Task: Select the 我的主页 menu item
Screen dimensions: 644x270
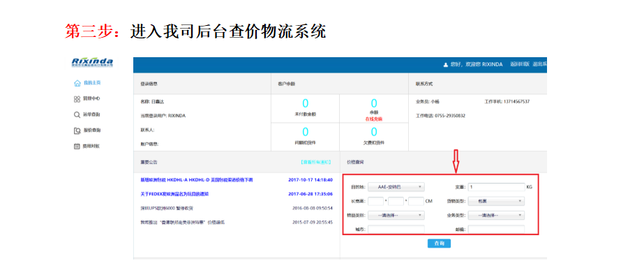Action: click(92, 83)
